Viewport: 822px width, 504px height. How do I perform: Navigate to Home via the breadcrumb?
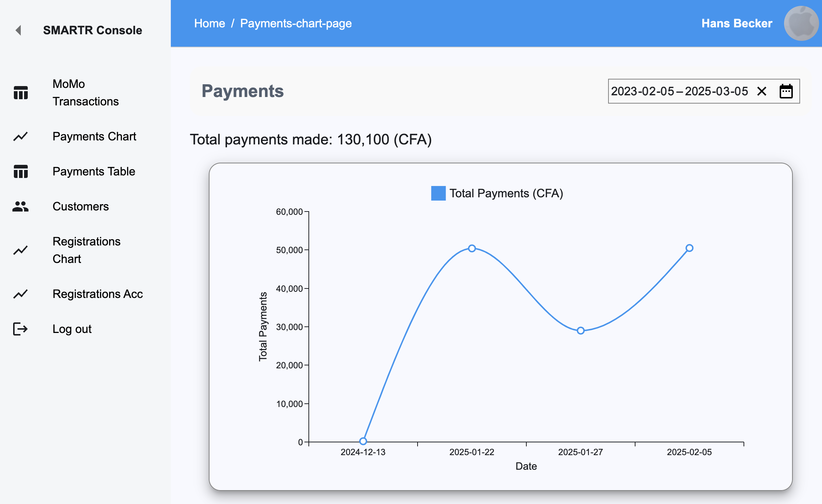point(210,23)
